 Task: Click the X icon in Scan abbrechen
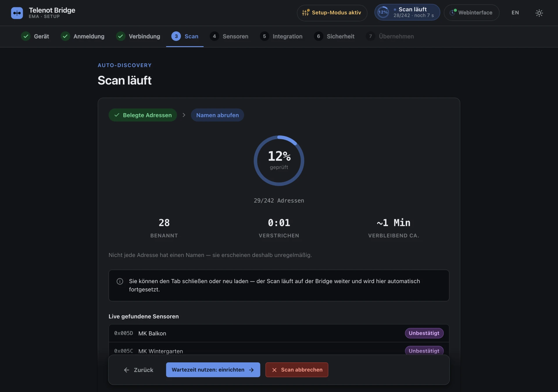click(274, 370)
